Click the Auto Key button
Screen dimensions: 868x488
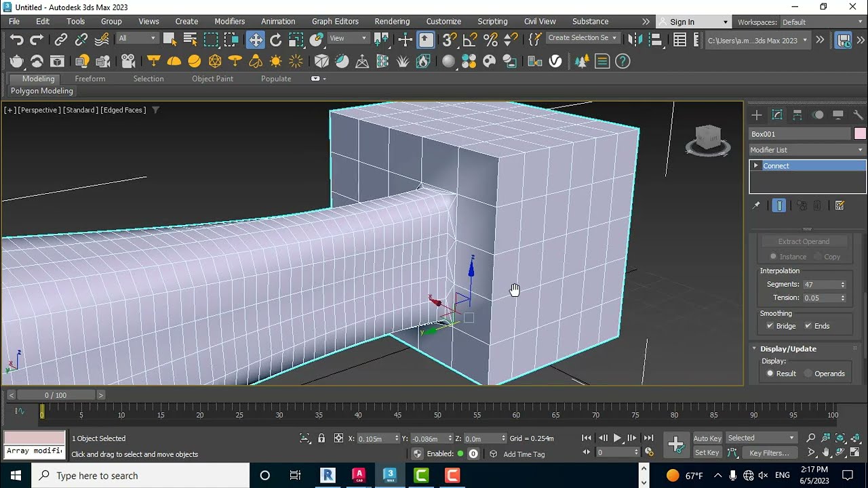707,438
